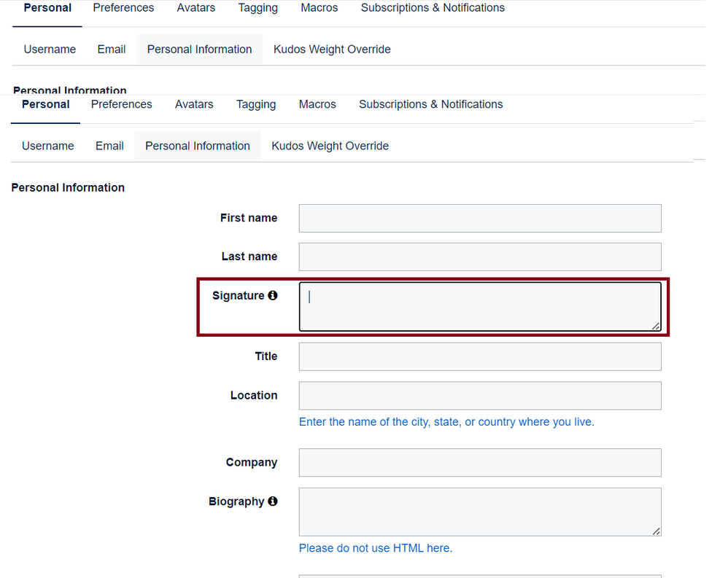The image size is (728, 578).
Task: Switch to Tagging tab in lower tab row
Action: pyautogui.click(x=256, y=104)
